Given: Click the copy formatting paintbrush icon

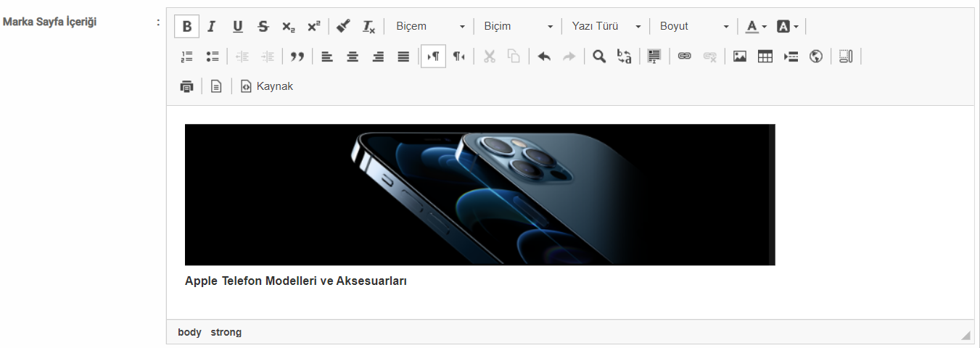Looking at the screenshot, I should pos(343,27).
